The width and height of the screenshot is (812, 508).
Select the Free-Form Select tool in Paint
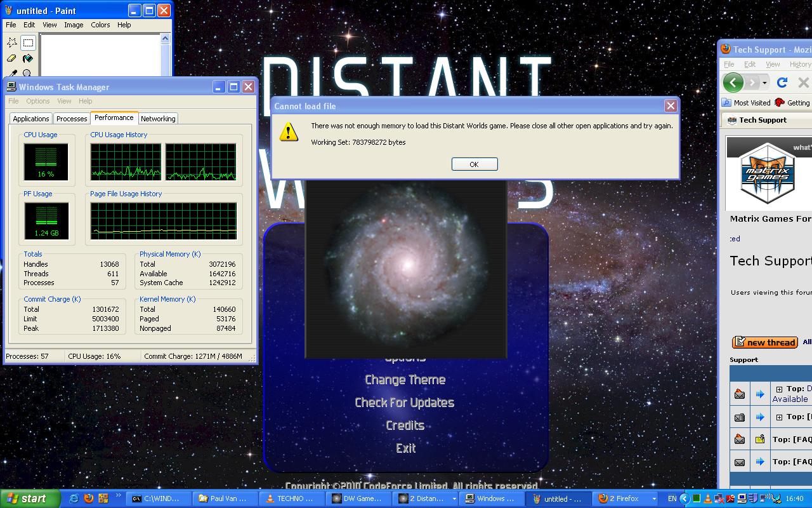[x=12, y=43]
